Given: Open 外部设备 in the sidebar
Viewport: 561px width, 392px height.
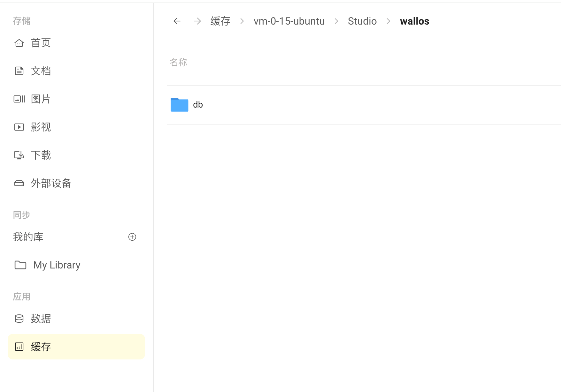Looking at the screenshot, I should pos(76,183).
